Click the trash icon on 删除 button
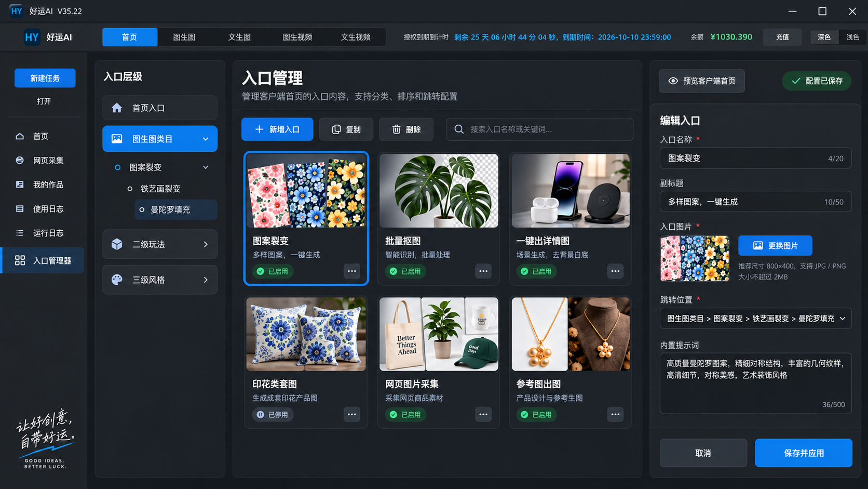Screen dimensions: 868x489 pos(396,129)
